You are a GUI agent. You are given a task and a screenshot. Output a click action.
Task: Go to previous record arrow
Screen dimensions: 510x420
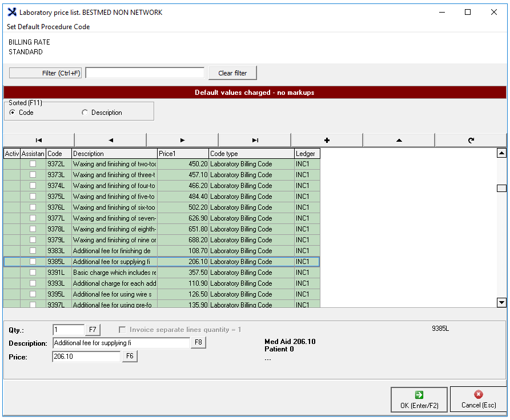coord(111,140)
